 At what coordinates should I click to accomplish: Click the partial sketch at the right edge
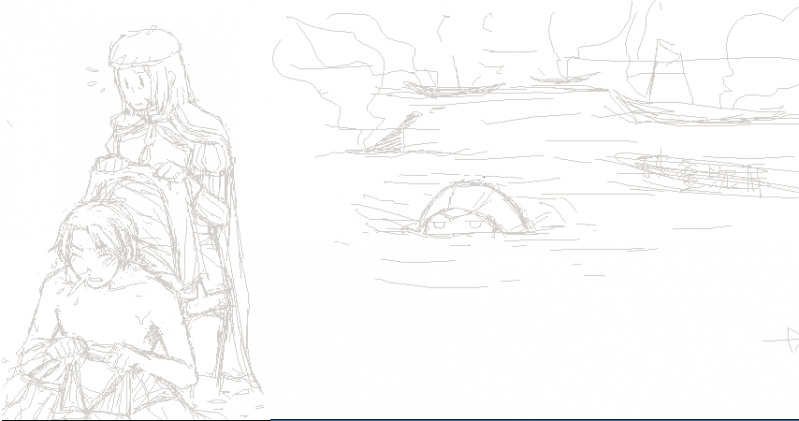point(785,340)
